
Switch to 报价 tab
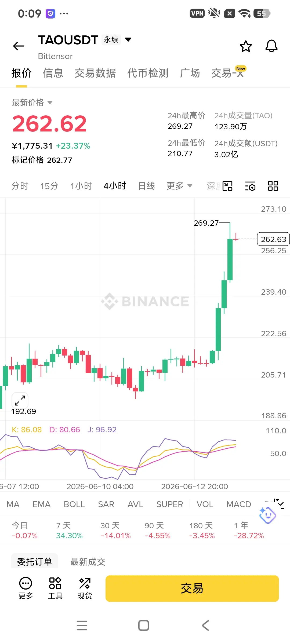(21, 73)
